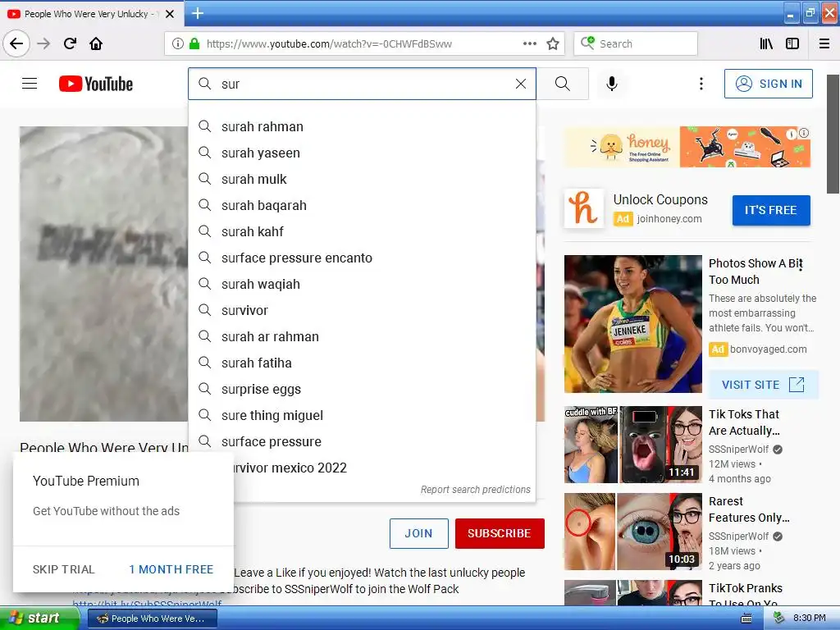Click IT'S FREE button on Honey ad
840x630 pixels.
click(x=771, y=210)
